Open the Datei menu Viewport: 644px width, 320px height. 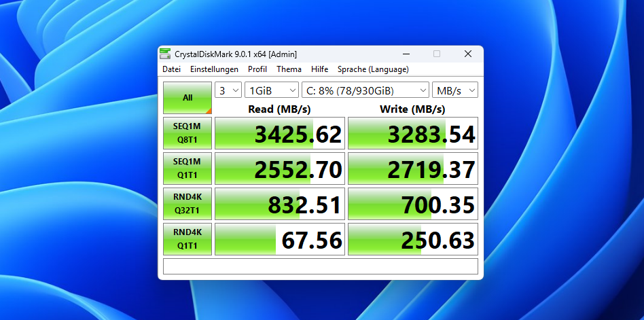click(x=171, y=69)
